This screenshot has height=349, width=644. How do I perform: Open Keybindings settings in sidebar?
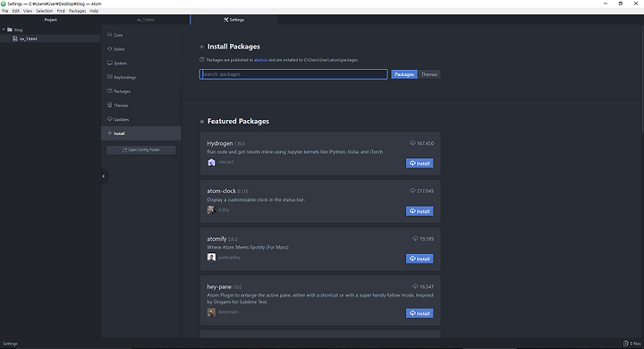point(141,77)
